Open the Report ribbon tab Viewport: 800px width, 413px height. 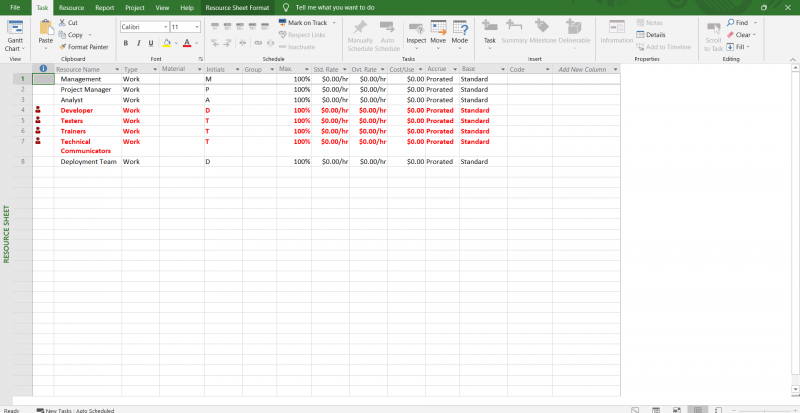tap(105, 7)
